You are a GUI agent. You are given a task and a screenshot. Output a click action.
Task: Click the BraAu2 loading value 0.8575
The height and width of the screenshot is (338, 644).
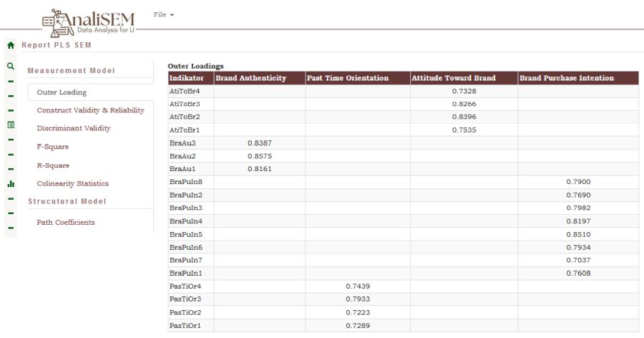pos(259,155)
